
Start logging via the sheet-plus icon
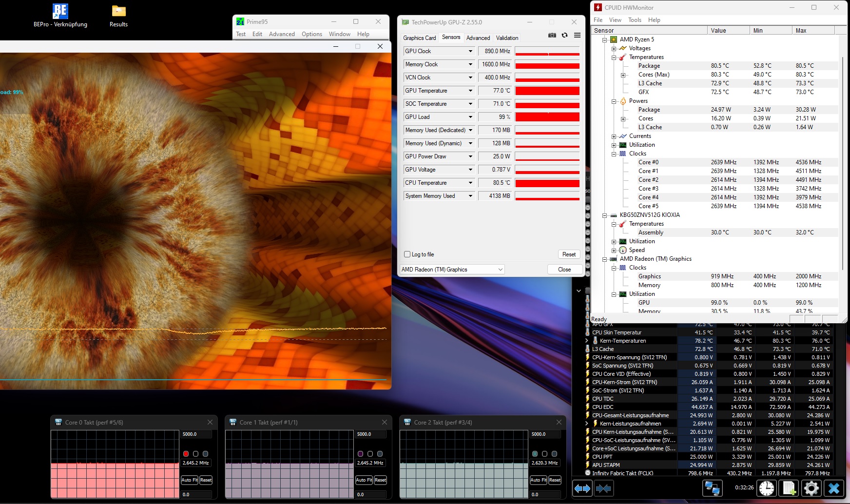click(789, 488)
